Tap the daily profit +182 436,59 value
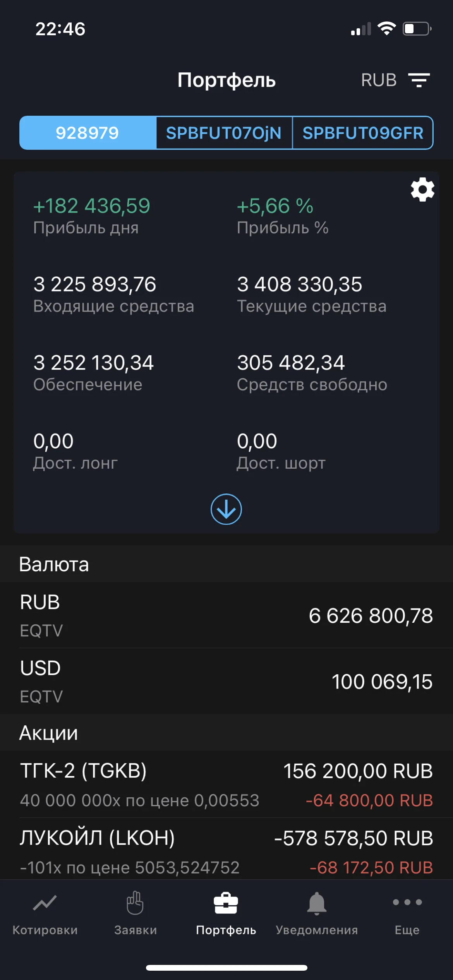The height and width of the screenshot is (980, 453). click(92, 206)
